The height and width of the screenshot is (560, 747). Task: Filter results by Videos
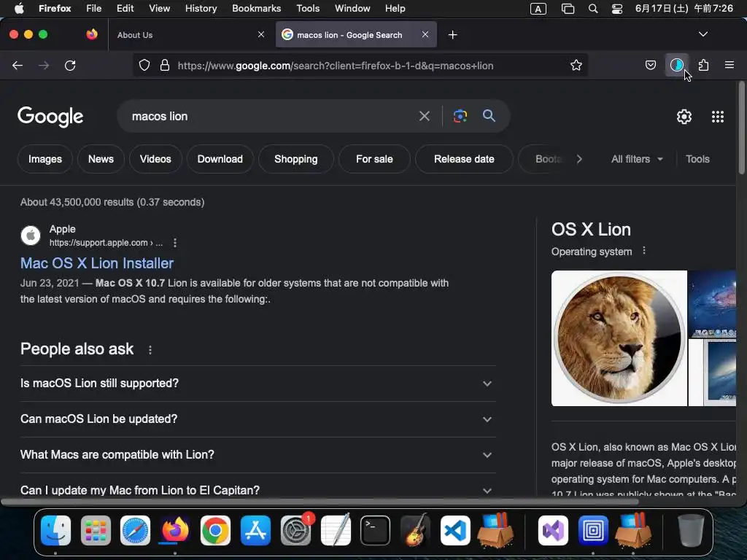pos(155,159)
